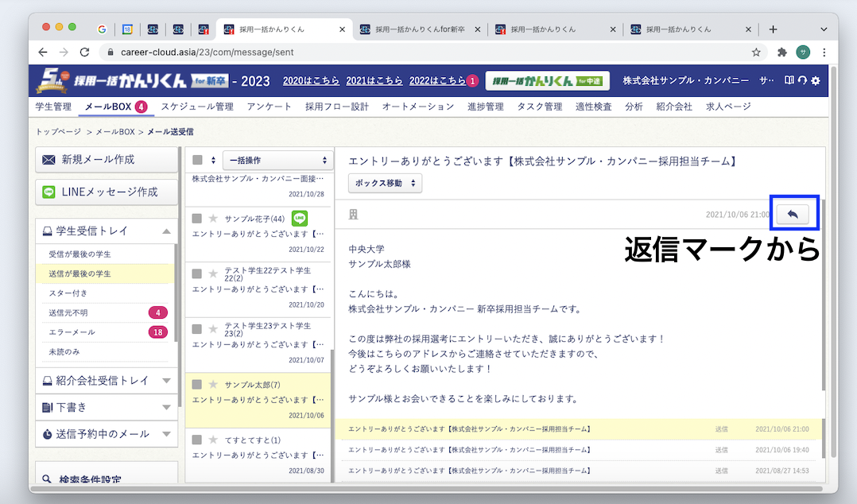Click the LINE icon on サンプル花子(44)
Image resolution: width=857 pixels, height=504 pixels.
coord(299,218)
